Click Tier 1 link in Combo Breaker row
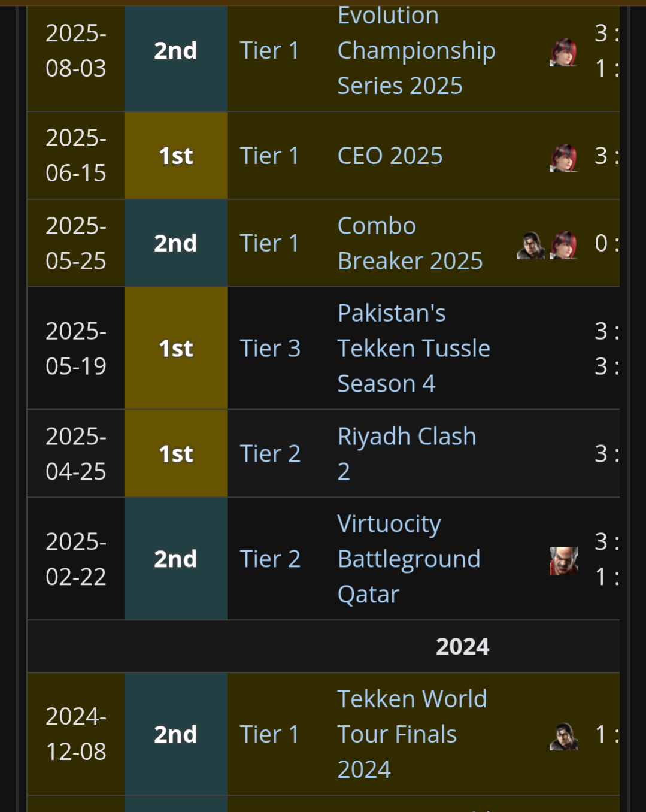The height and width of the screenshot is (812, 646). 269,244
